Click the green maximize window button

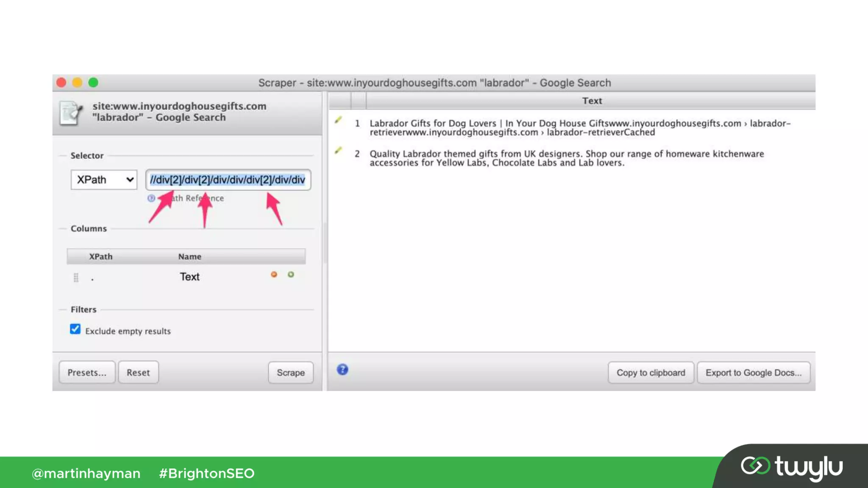[x=93, y=83]
